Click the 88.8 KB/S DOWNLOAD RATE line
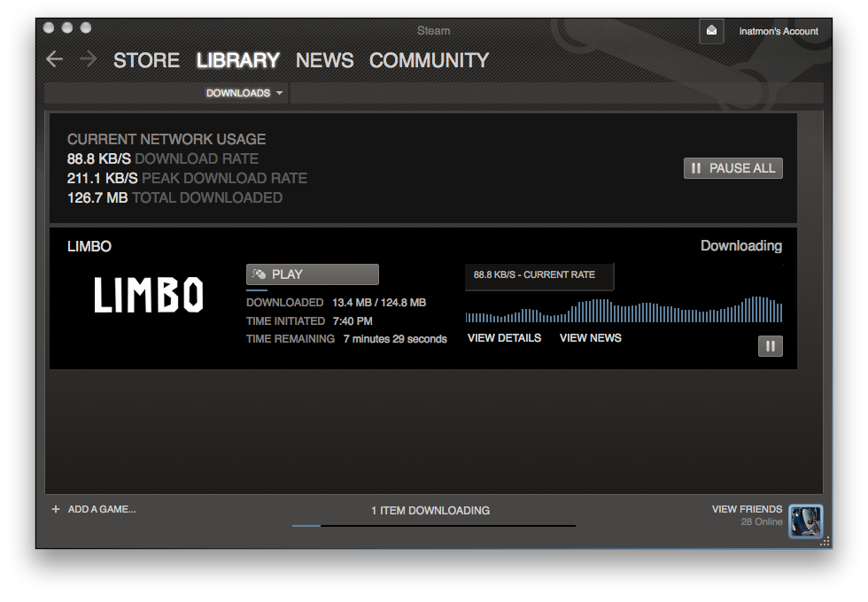The image size is (868, 602). click(163, 158)
